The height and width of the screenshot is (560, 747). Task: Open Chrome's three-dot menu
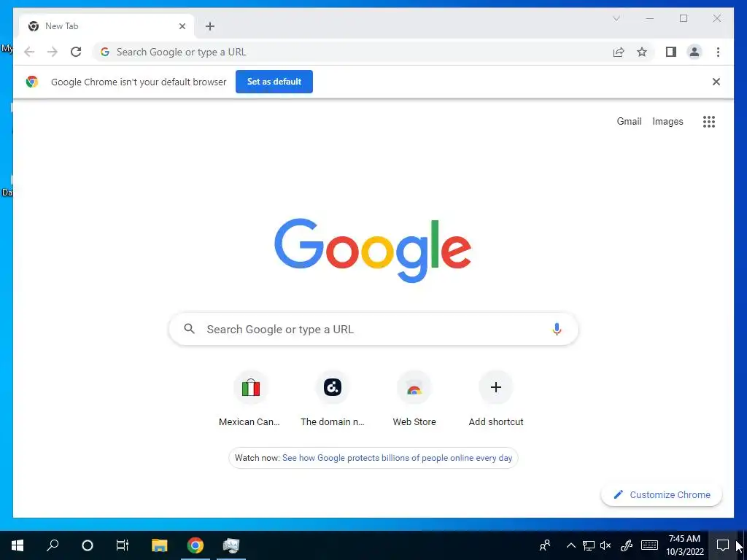pyautogui.click(x=718, y=52)
